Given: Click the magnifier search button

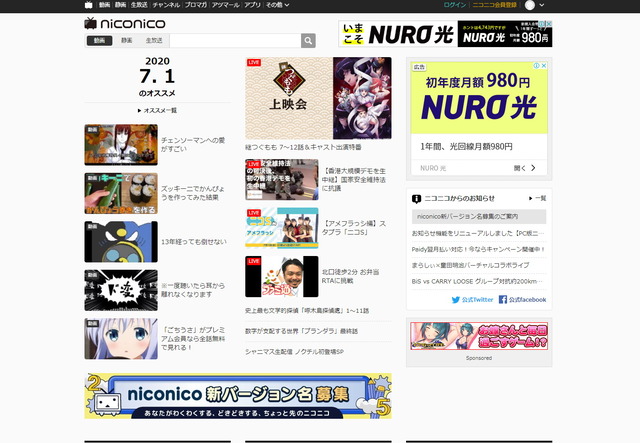Looking at the screenshot, I should click(308, 41).
